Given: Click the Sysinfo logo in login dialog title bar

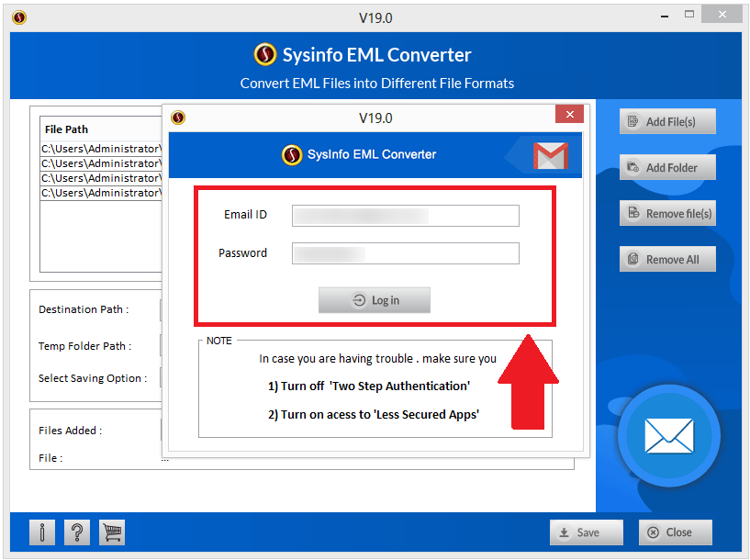Looking at the screenshot, I should coord(178,118).
